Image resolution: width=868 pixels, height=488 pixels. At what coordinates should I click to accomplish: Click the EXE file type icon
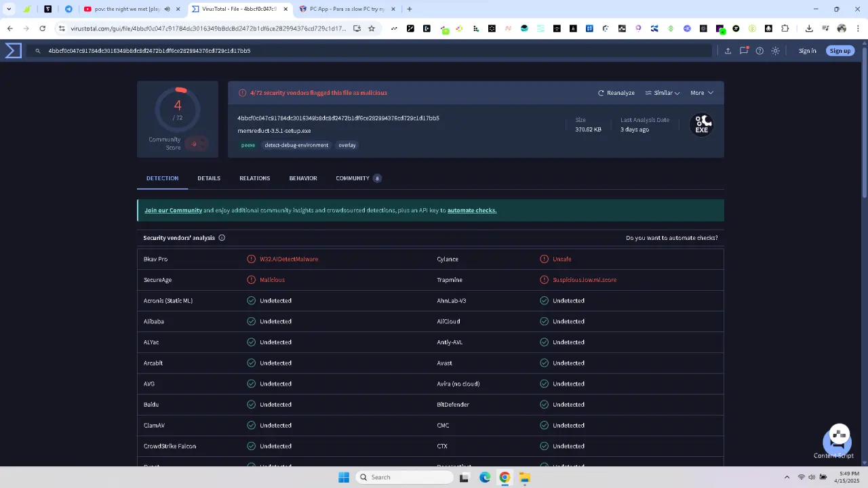(701, 125)
